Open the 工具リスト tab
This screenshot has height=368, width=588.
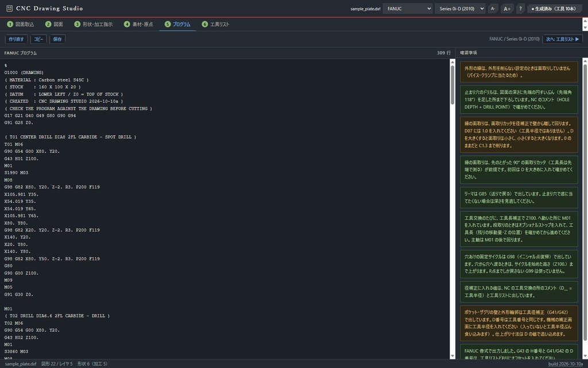pos(215,24)
